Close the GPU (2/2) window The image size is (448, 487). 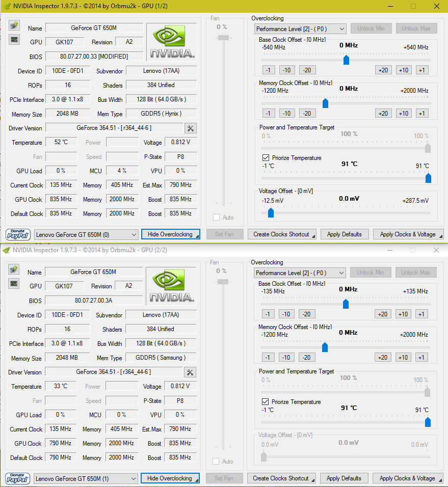coord(436,250)
